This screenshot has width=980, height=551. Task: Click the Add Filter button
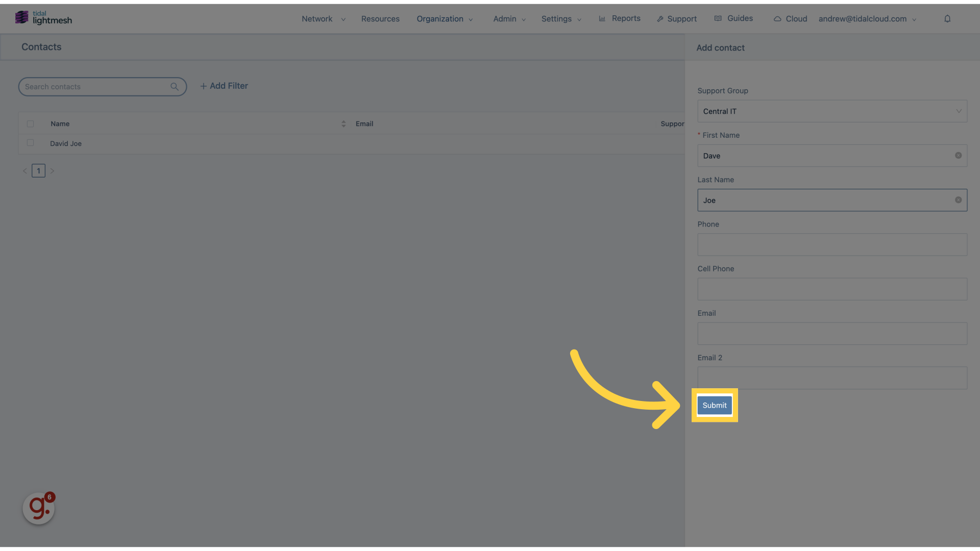tap(224, 85)
